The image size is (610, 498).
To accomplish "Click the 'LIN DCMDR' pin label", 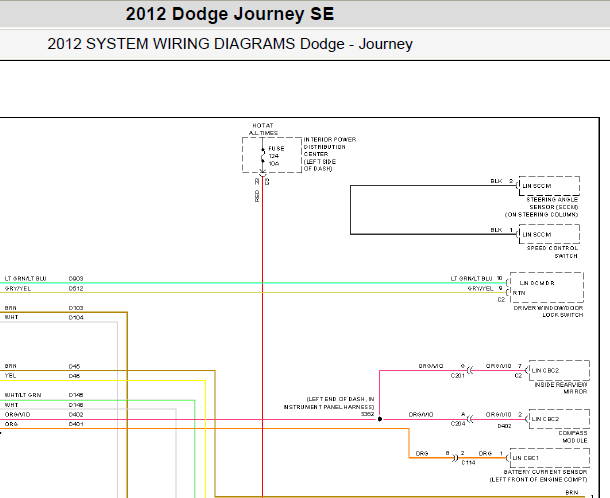I will pyautogui.click(x=537, y=283).
